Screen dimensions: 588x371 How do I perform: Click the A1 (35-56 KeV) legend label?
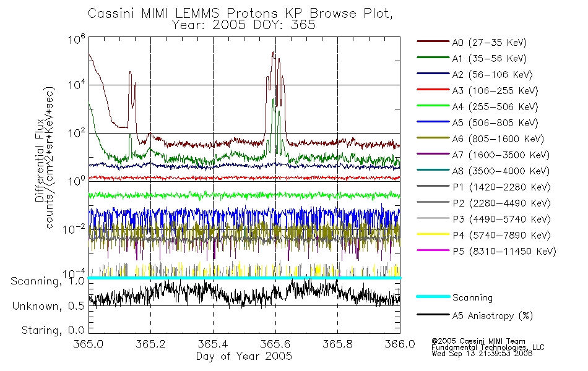(x=489, y=59)
